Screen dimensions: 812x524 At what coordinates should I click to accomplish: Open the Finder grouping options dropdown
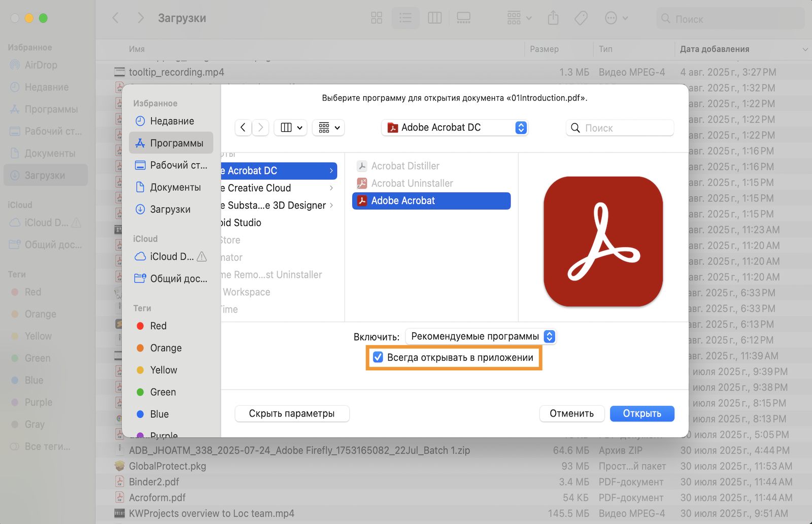tap(519, 18)
